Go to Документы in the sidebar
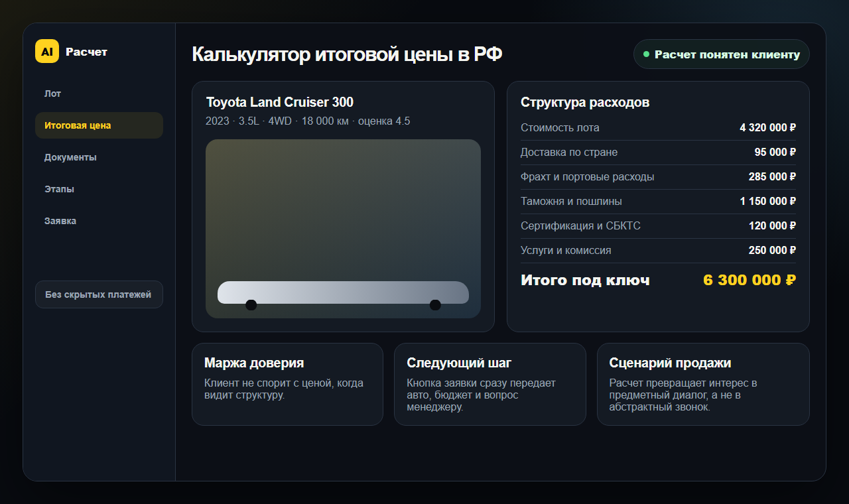This screenshot has width=849, height=504. (x=99, y=157)
